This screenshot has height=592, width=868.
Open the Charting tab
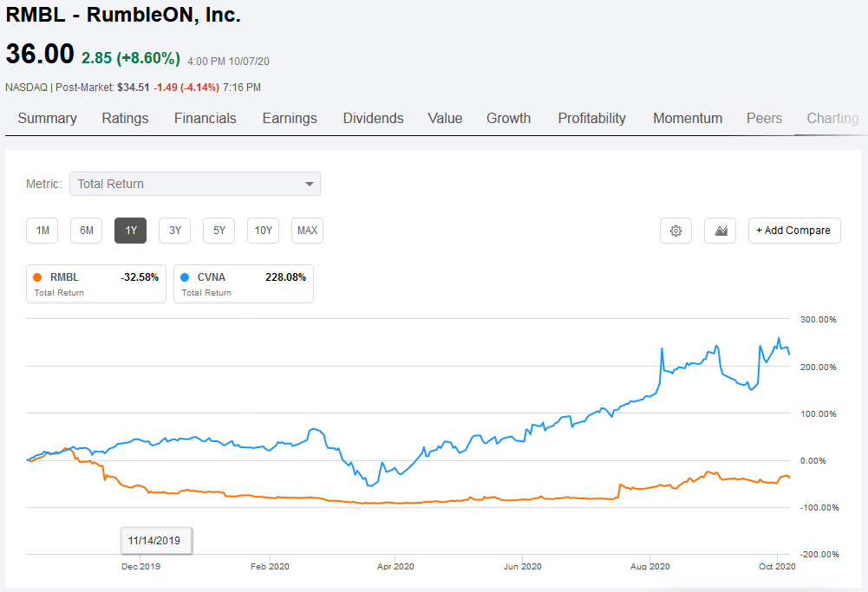click(x=832, y=119)
